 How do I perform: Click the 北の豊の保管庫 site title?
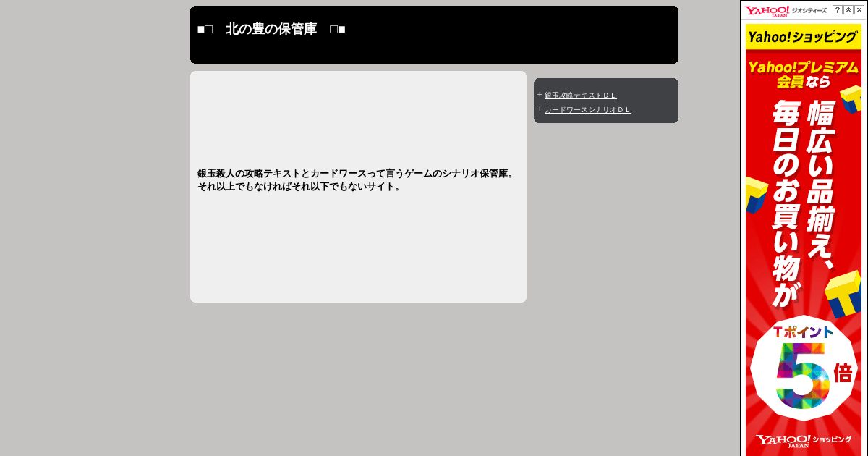(x=271, y=29)
